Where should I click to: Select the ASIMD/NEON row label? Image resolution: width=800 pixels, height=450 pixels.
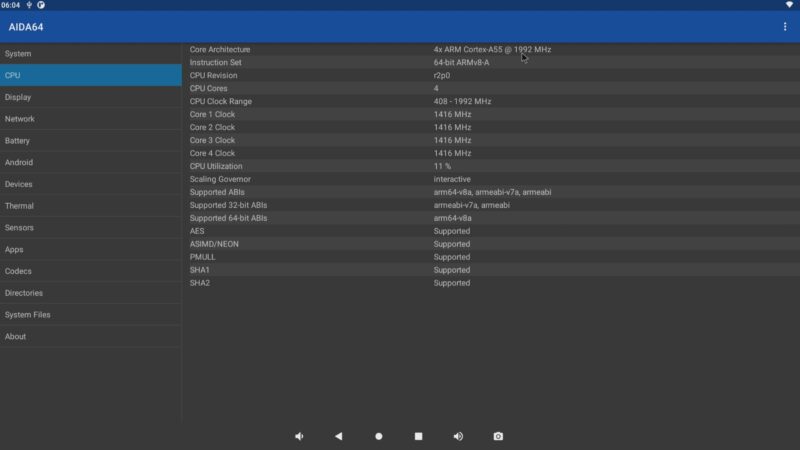pyautogui.click(x=214, y=244)
